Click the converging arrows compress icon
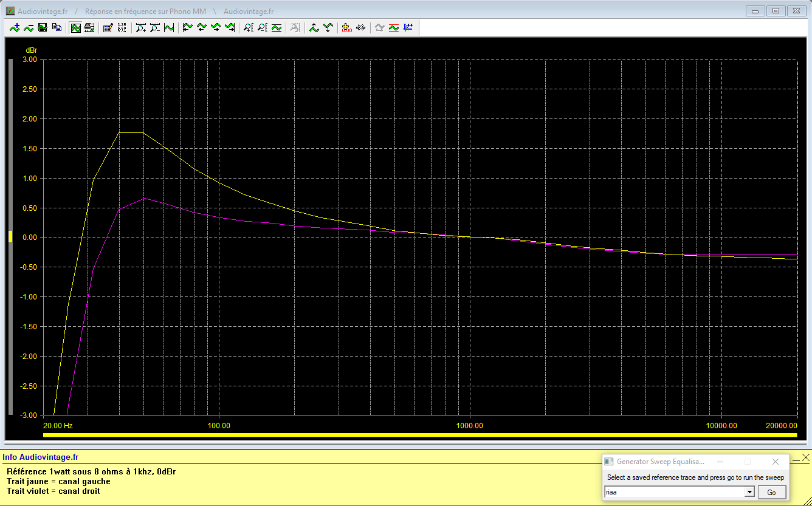The height and width of the screenshot is (506, 812). click(x=361, y=27)
